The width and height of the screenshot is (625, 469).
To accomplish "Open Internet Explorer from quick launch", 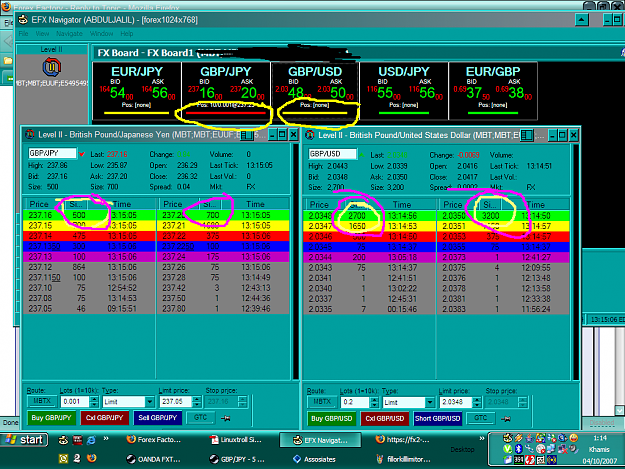I will pos(91,440).
